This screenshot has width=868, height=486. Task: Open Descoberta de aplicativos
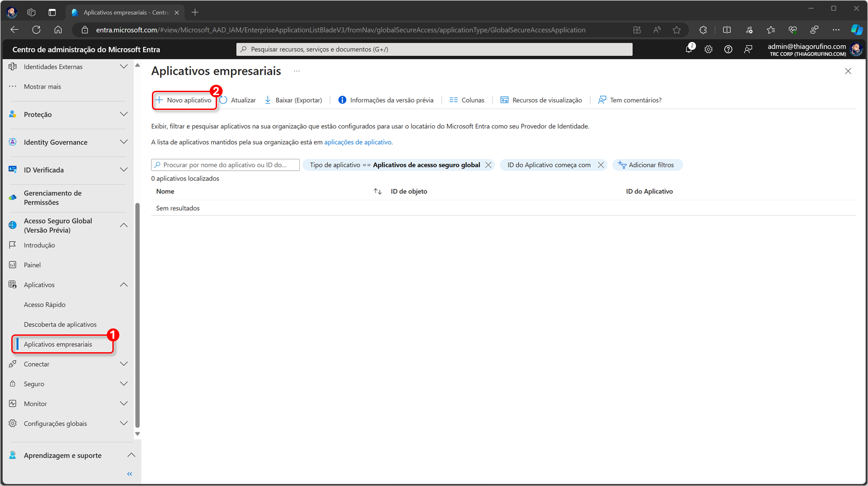(x=60, y=324)
